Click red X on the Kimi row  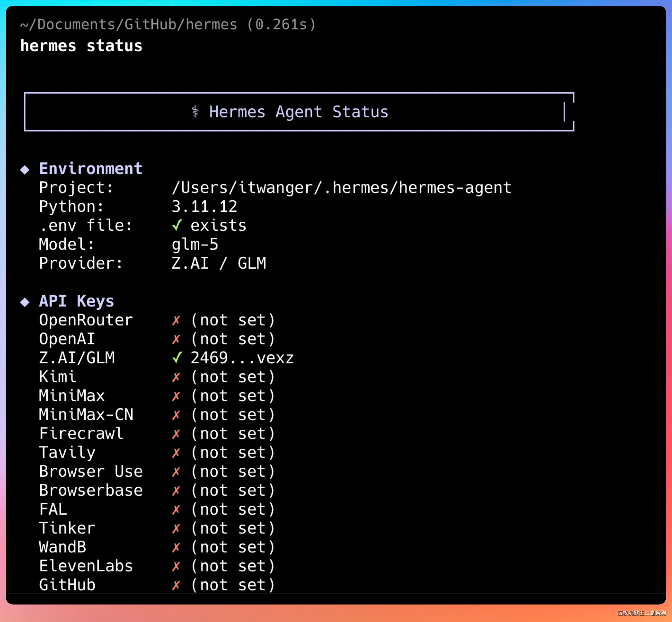point(176,377)
